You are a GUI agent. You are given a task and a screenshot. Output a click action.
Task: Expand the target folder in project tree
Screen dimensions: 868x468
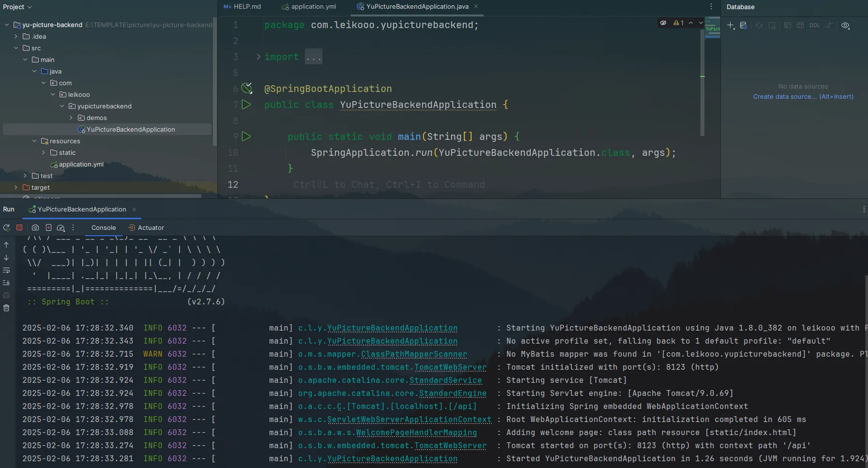pyautogui.click(x=16, y=187)
